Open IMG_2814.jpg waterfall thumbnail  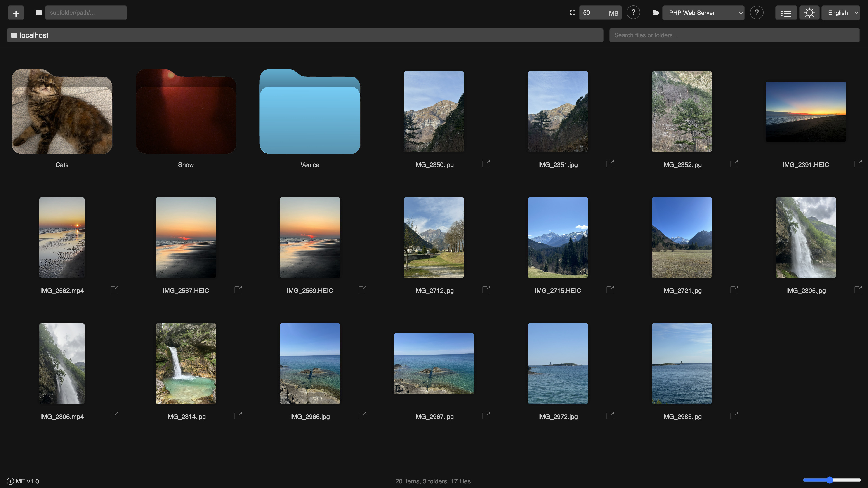click(x=186, y=363)
